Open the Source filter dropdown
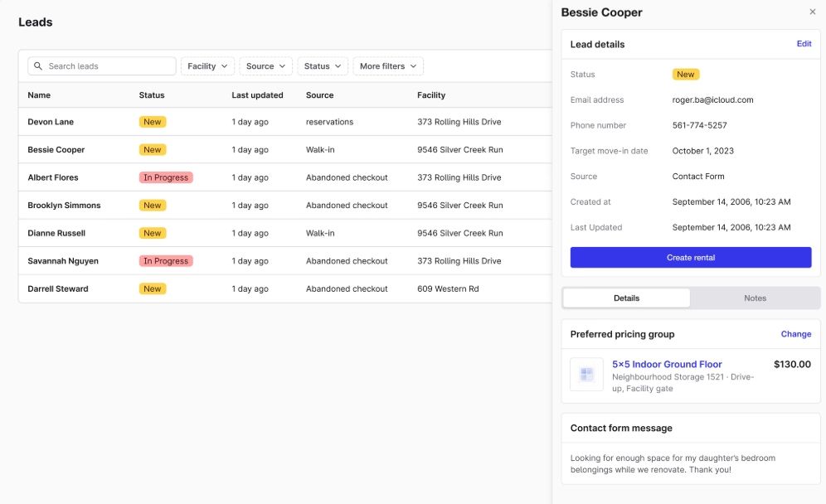Screen dimensions: 826x504 (265, 65)
